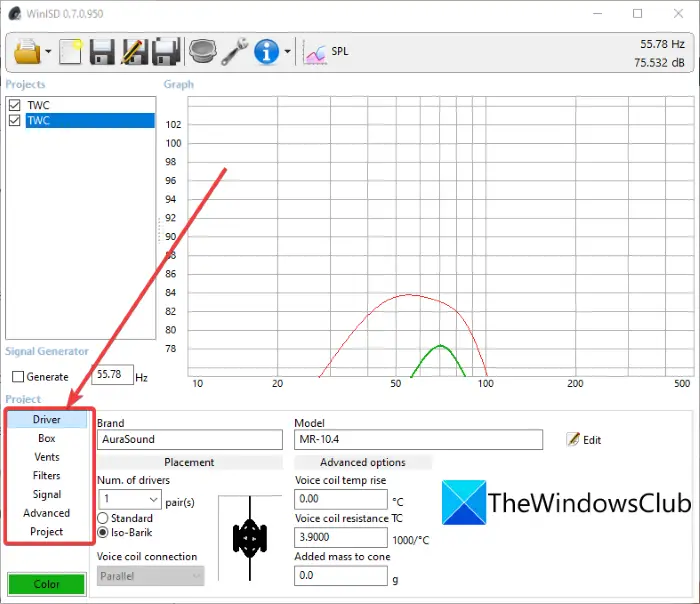This screenshot has width=700, height=604.
Task: Expand the info dropdown arrow
Action: click(x=288, y=52)
